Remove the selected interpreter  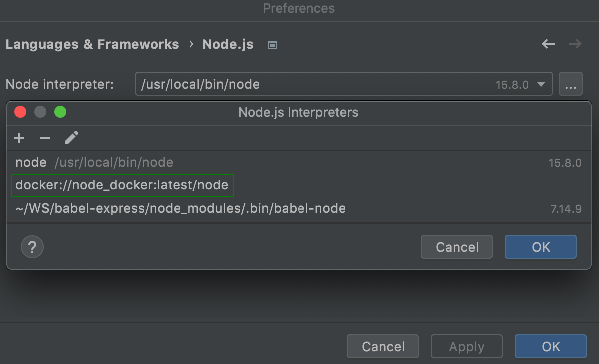[45, 138]
